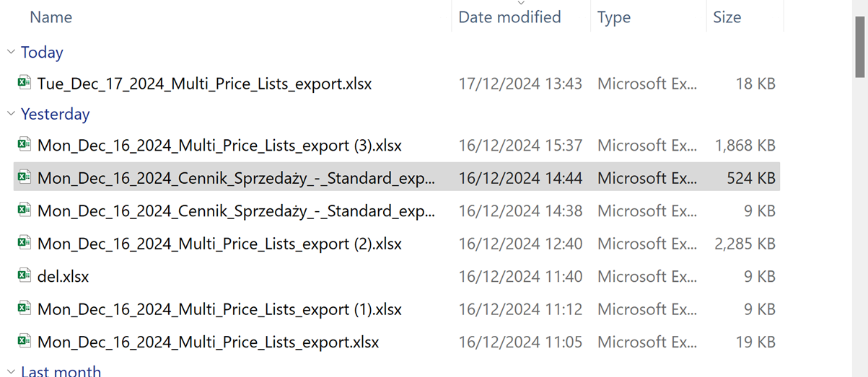Click Excel icon of Cennik file modified 14:38
Image resolution: width=868 pixels, height=377 pixels.
25,210
